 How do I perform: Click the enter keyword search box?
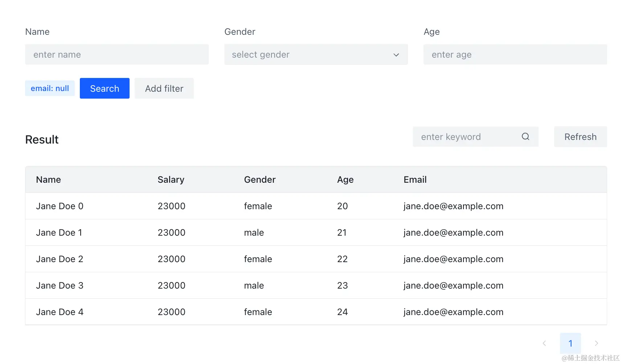pyautogui.click(x=468, y=137)
